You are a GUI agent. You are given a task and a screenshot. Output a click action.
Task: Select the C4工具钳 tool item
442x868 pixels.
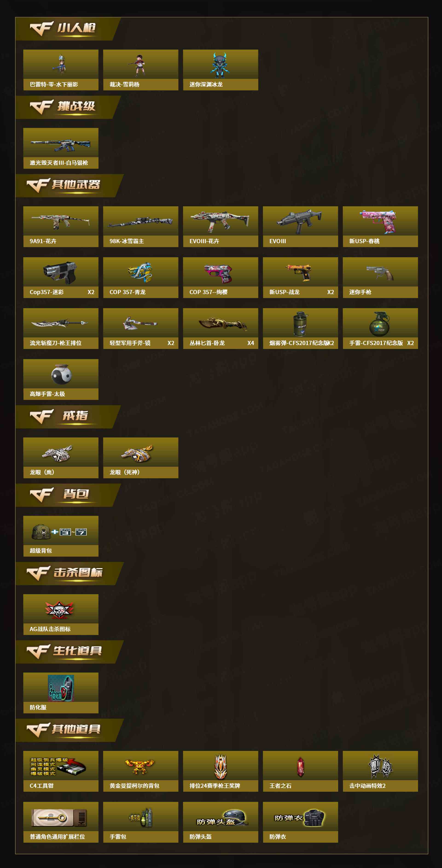[x=61, y=771]
